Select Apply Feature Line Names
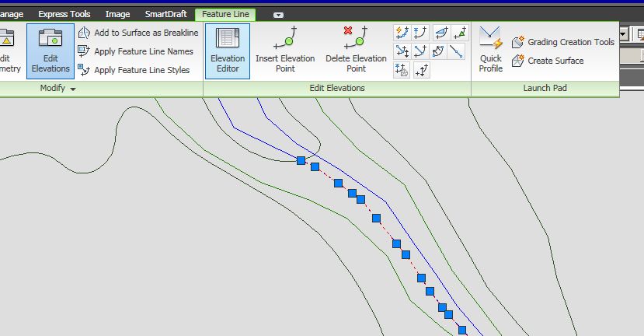Image resolution: width=644 pixels, height=336 pixels. tap(135, 51)
